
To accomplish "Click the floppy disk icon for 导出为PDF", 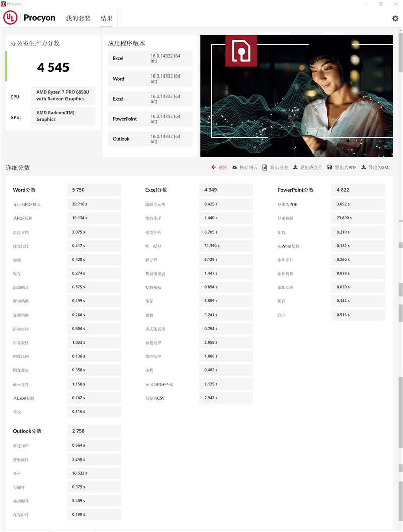I will (329, 167).
